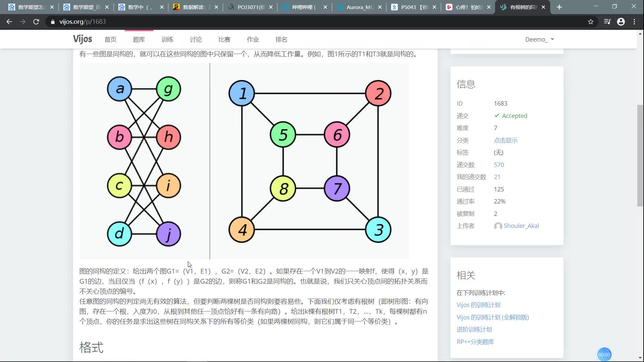
Task: Open the 题库 navigation menu item
Action: [139, 39]
